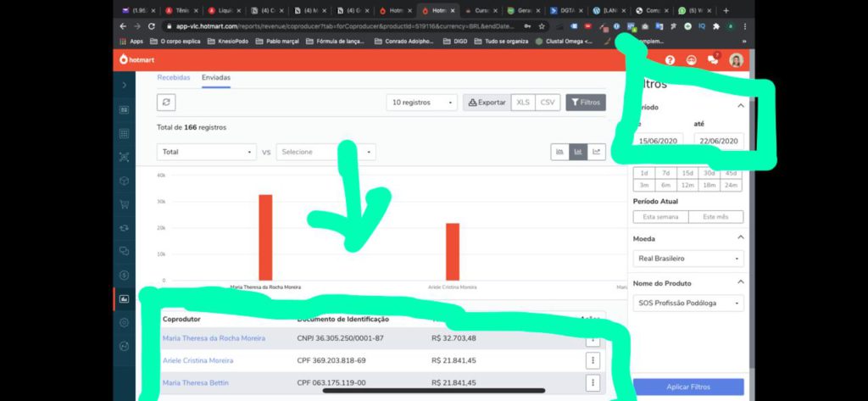
Task: Open Maria Theresa da Rocha Moreira link
Action: coord(214,338)
